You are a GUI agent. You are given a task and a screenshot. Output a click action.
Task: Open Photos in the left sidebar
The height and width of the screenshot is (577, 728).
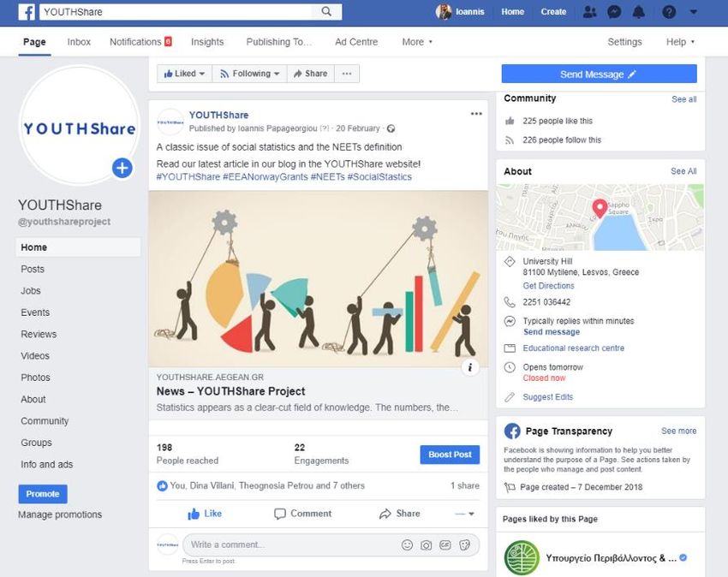(x=36, y=378)
